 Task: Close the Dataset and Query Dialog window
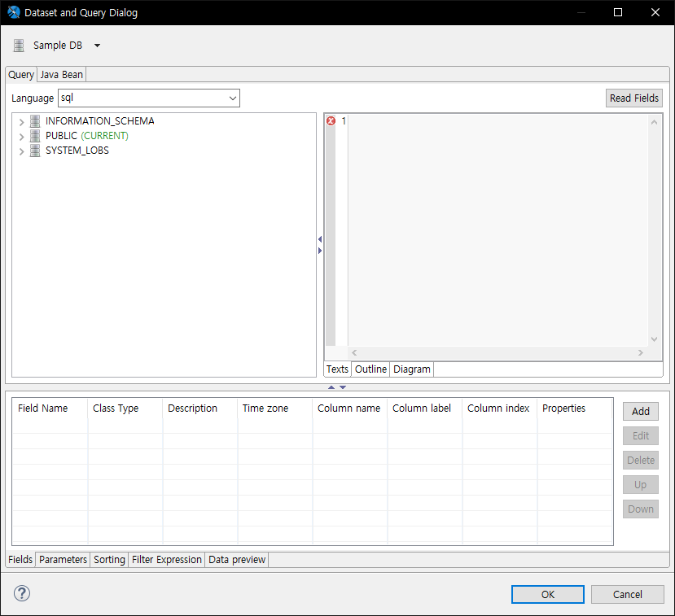[x=655, y=12]
